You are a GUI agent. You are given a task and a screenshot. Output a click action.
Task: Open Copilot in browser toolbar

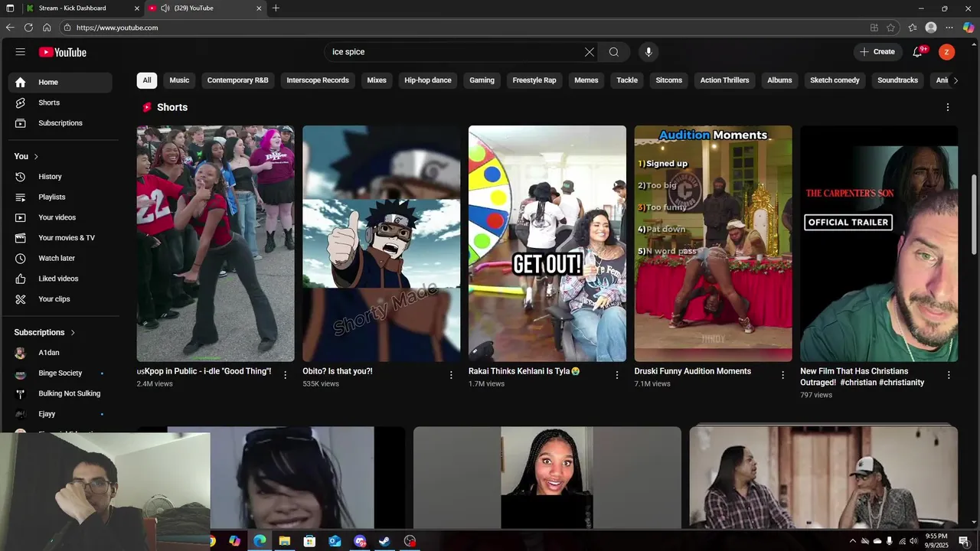click(969, 28)
